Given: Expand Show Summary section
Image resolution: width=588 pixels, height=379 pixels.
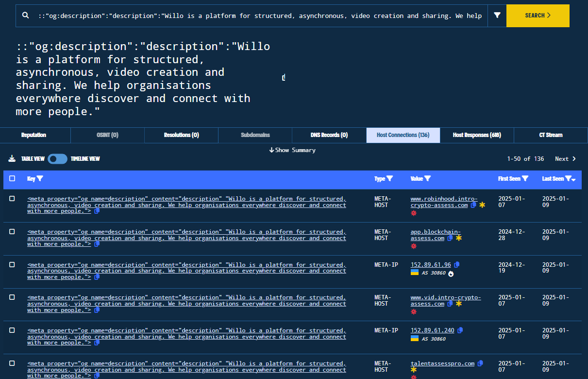Looking at the screenshot, I should [x=292, y=150].
